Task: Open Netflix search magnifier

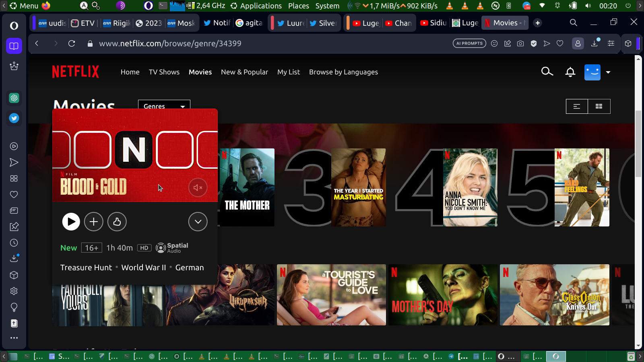Action: tap(547, 72)
